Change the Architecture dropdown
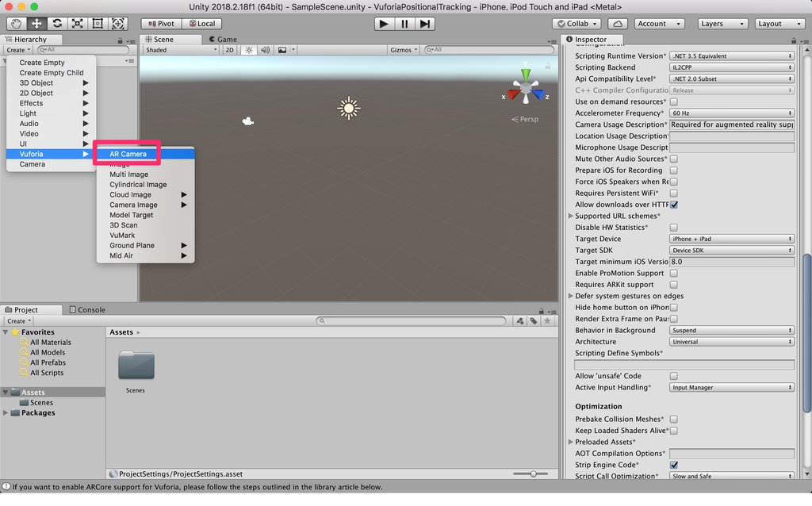The width and height of the screenshot is (812, 506). click(x=732, y=342)
